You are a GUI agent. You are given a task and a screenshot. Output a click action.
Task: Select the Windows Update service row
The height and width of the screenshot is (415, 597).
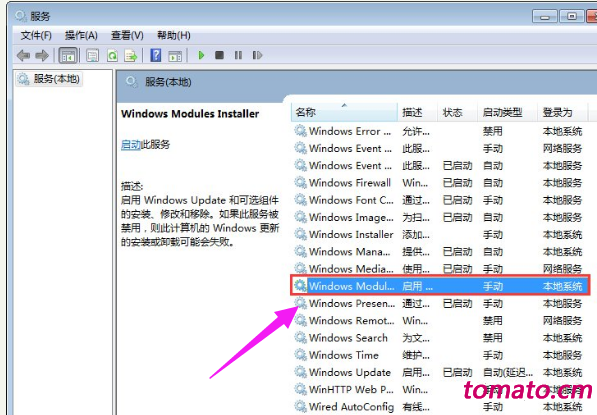[441, 372]
